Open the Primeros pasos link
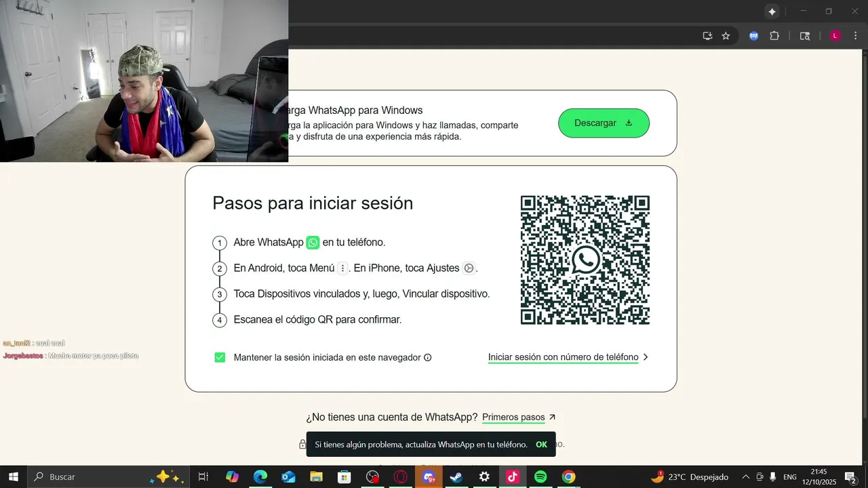868x488 pixels. point(513,418)
